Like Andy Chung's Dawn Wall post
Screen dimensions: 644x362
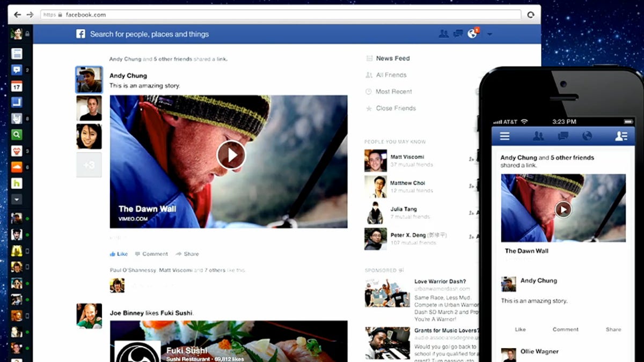(x=119, y=254)
